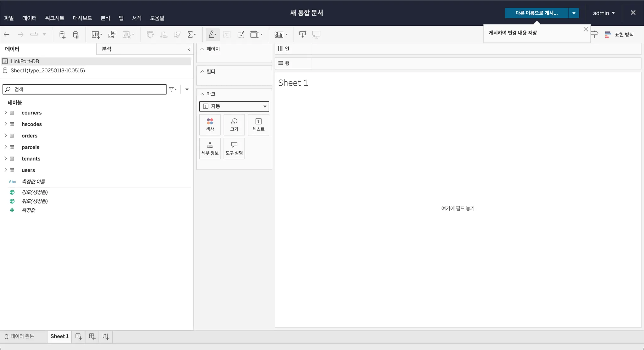This screenshot has width=644, height=350.
Task: Open the Worksheet menu
Action: pos(54,18)
